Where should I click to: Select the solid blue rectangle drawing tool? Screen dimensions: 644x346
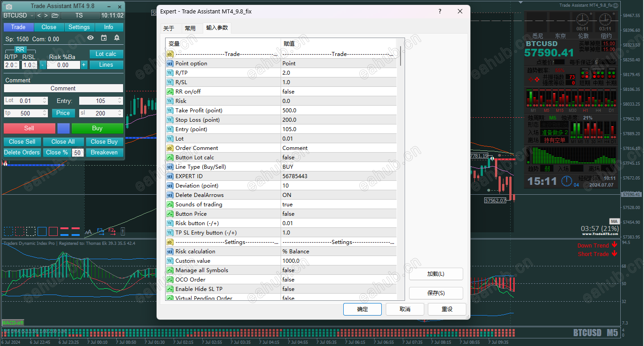(x=42, y=231)
